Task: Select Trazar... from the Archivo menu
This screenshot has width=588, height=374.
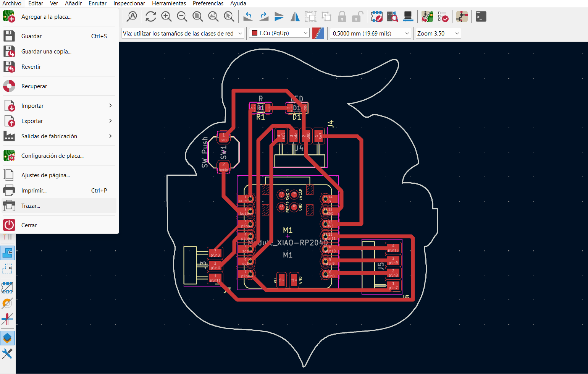Action: (30, 206)
